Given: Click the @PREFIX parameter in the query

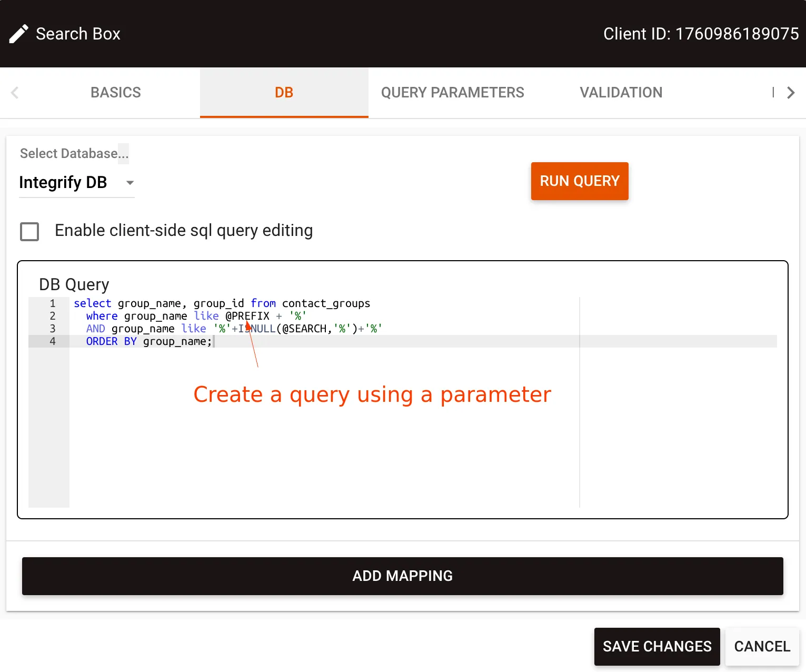Looking at the screenshot, I should click(x=247, y=316).
